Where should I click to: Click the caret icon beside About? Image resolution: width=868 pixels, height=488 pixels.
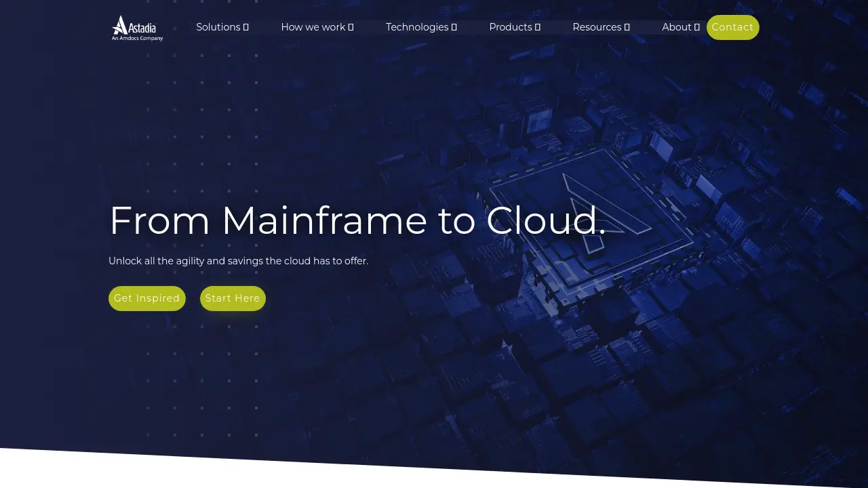tap(697, 27)
